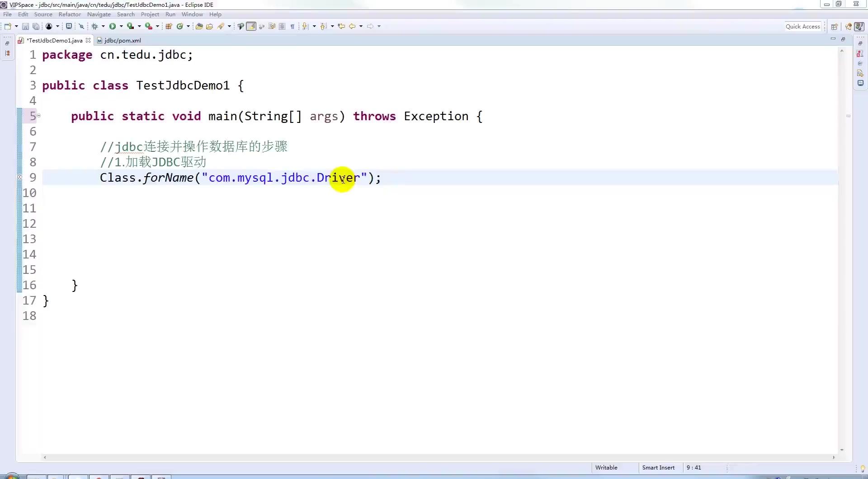Open the Console view icon in right trim
This screenshot has width=868, height=479.
click(x=860, y=83)
